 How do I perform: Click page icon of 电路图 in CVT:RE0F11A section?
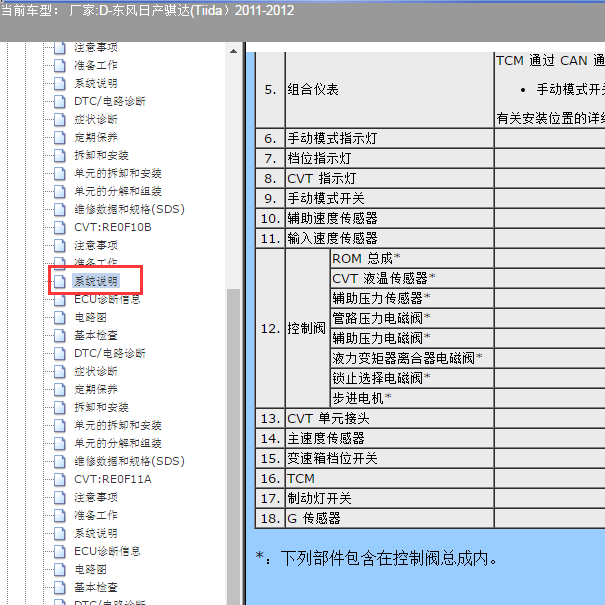coord(60,569)
